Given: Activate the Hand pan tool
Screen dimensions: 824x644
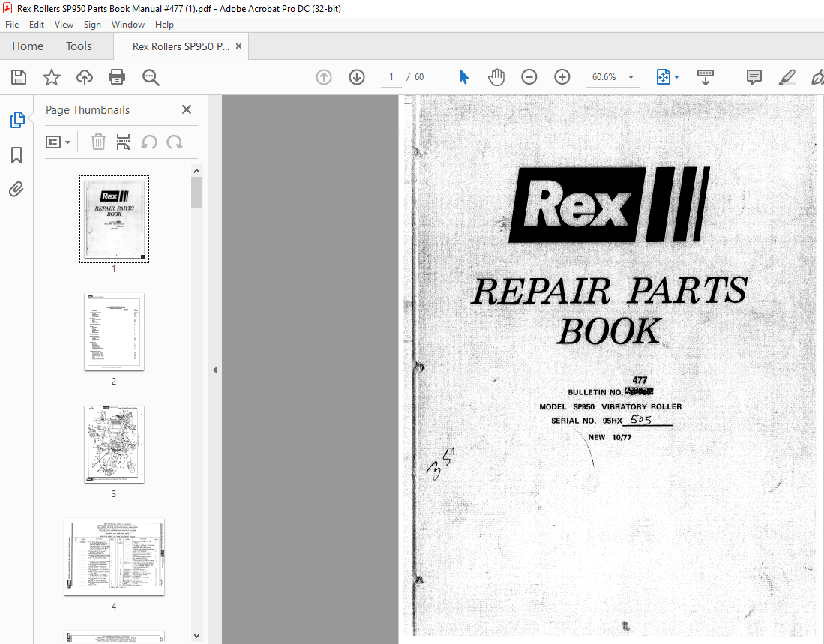Looking at the screenshot, I should [x=496, y=77].
